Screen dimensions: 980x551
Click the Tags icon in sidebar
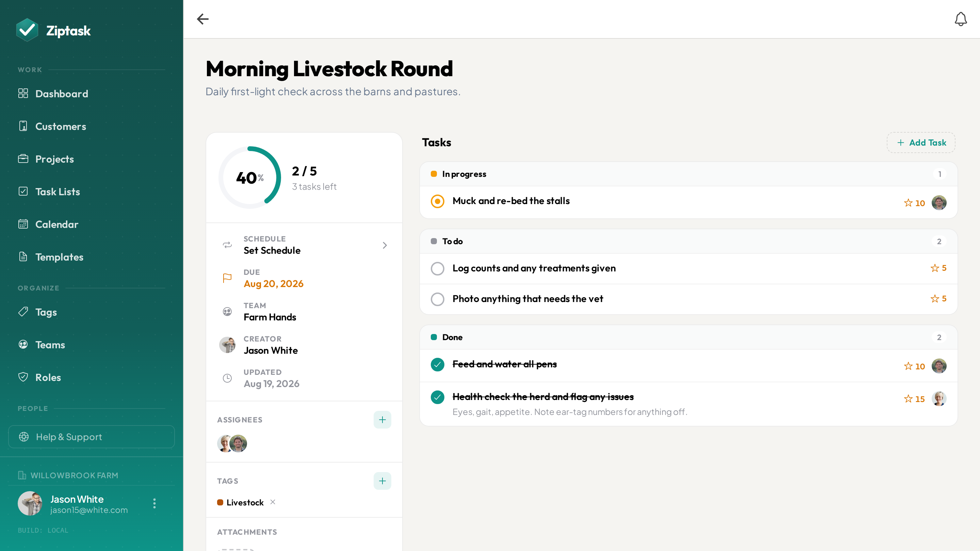tap(23, 312)
